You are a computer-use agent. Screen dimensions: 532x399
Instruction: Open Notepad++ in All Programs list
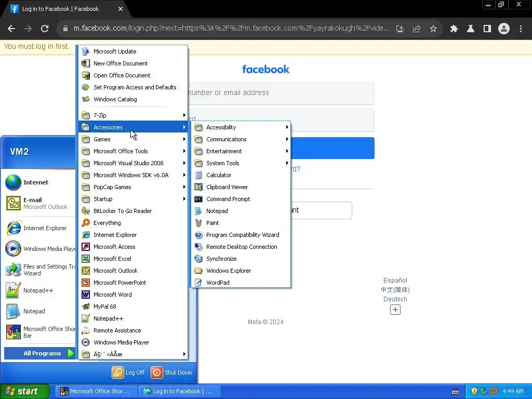(x=133, y=318)
